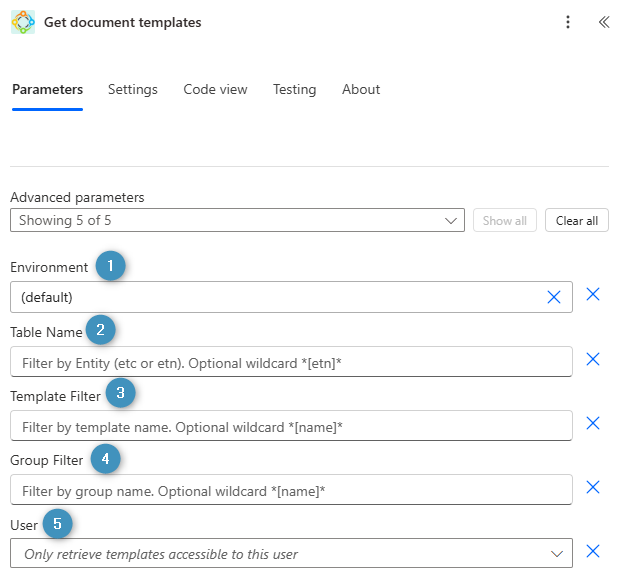
Task: Switch to the Settings tab
Action: [133, 89]
